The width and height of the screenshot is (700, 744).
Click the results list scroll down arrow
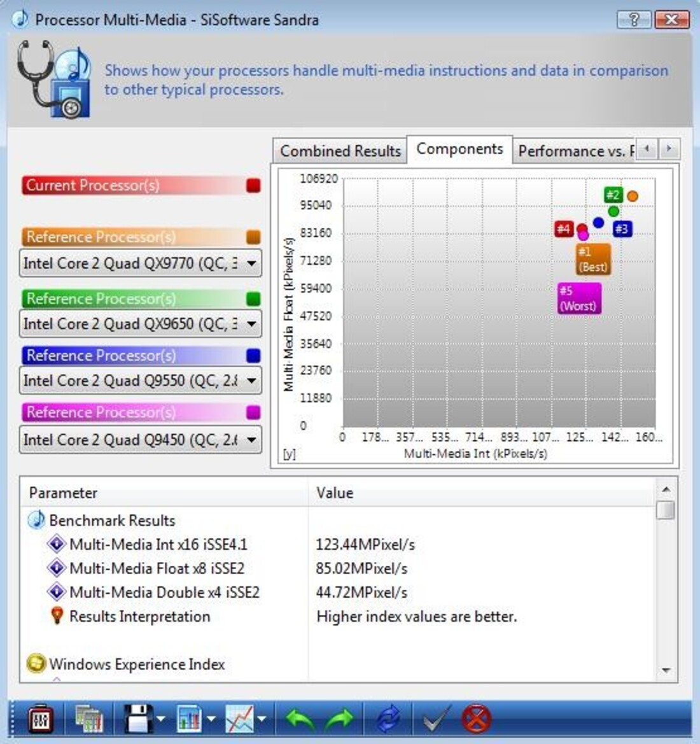coord(666,670)
